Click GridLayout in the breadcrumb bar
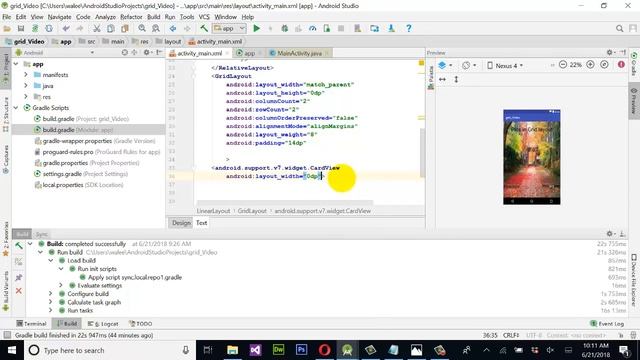Image resolution: width=640 pixels, height=360 pixels. tap(252, 211)
